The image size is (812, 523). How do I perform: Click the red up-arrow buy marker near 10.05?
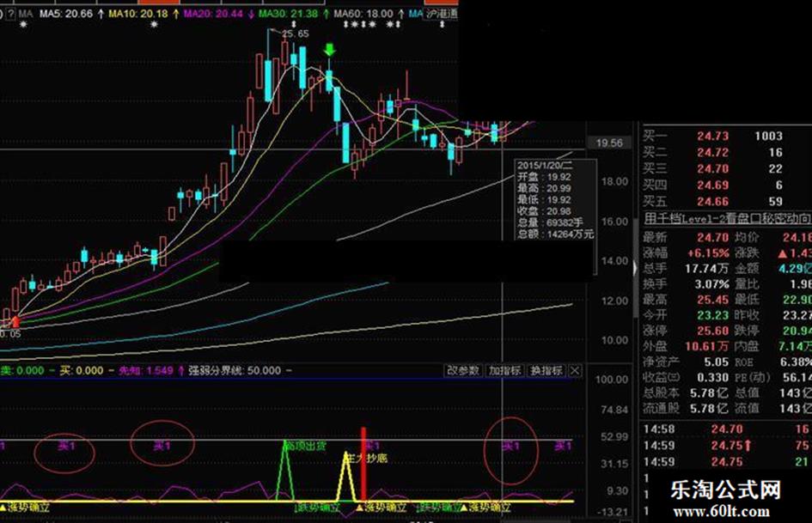tap(16, 321)
